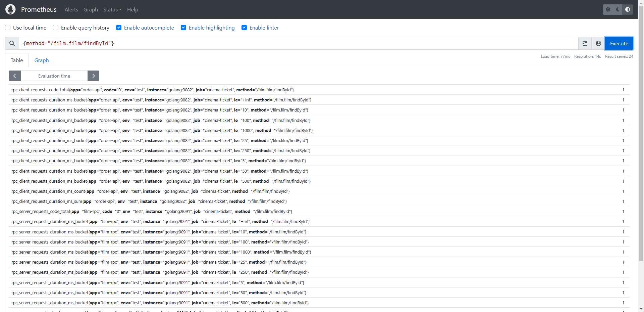The image size is (644, 312).
Task: Switch to dark theme moon icon
Action: pos(618,9)
